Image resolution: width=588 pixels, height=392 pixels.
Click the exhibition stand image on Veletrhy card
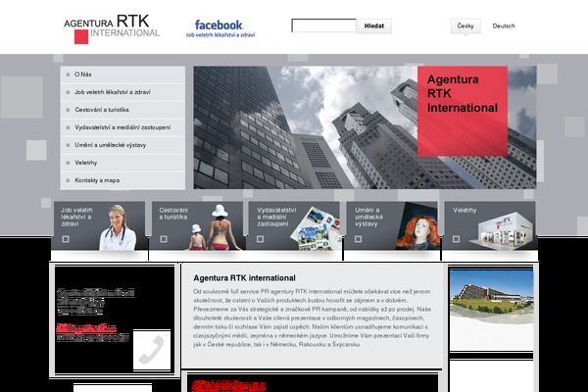coord(502,231)
